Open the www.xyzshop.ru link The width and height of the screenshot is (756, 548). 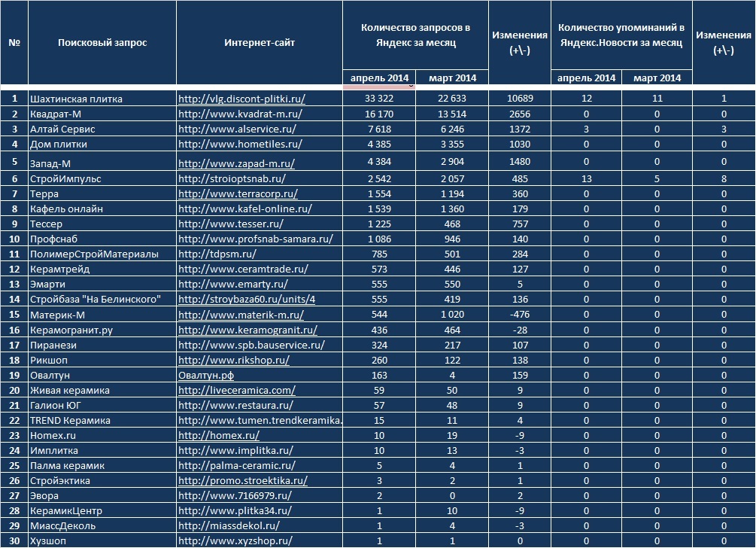235,540
